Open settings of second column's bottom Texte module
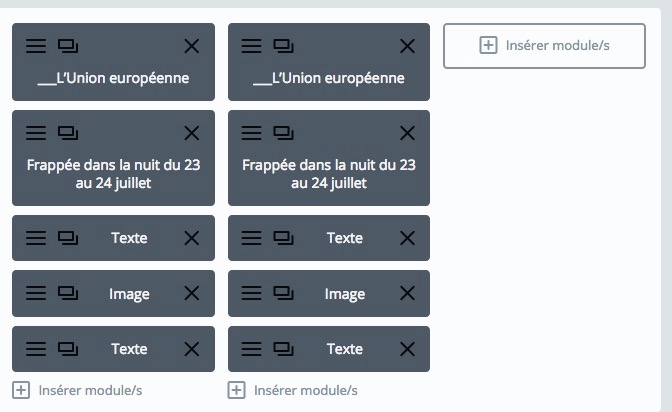 click(252, 349)
